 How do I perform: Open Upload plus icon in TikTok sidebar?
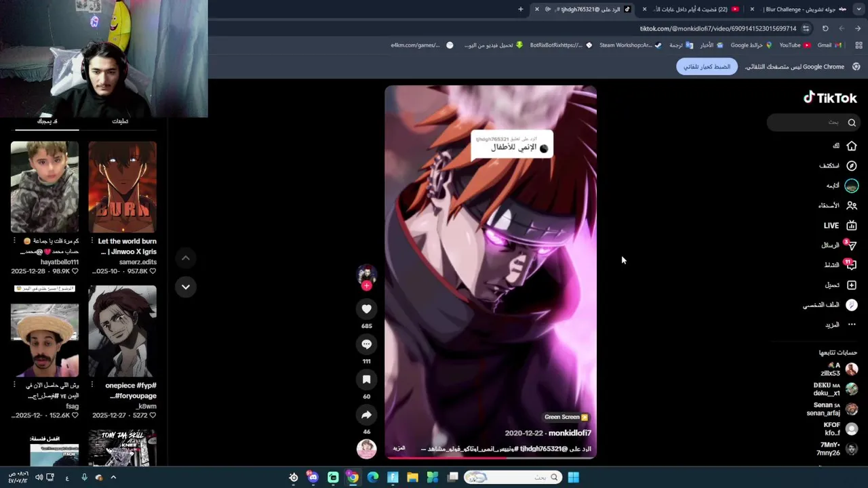852,285
